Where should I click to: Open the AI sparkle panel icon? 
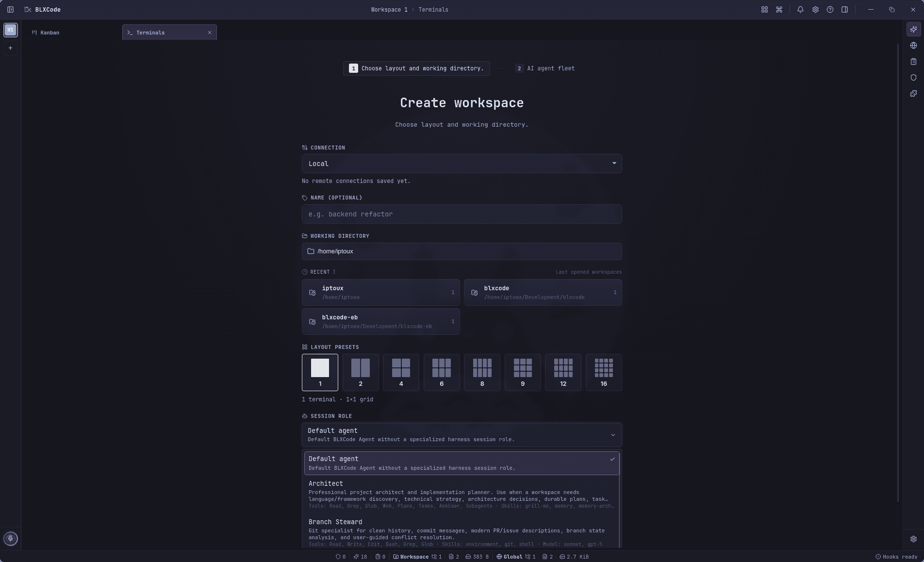point(913,30)
